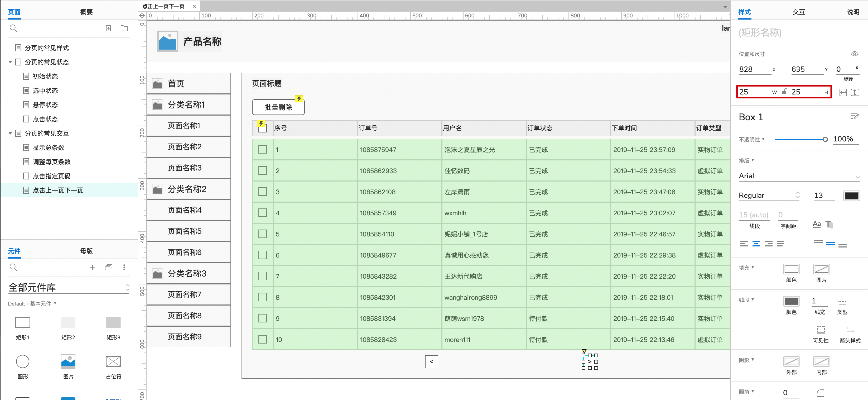Check the moren111 row checkbox

click(263, 339)
